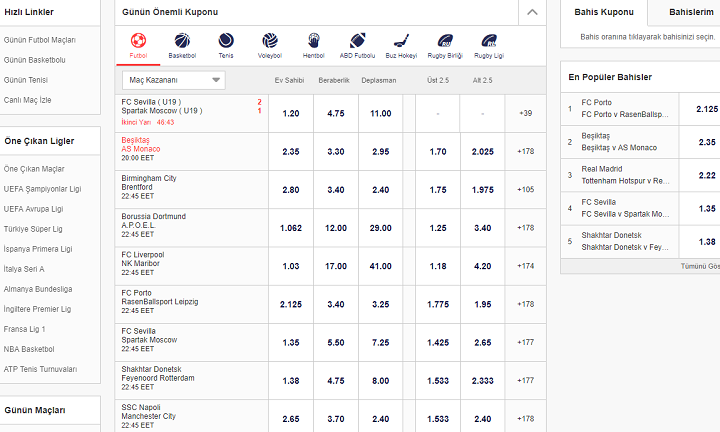Pick away odds 8.00 for Feyenoord Rotterdam
This screenshot has height=432, width=720.
(x=381, y=381)
